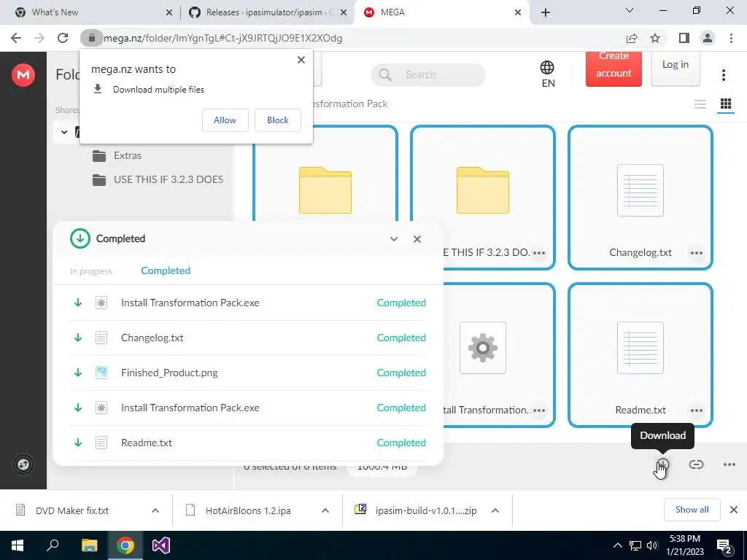Open the USE THIS IF 3.2.3 folder tile
Screen dimensions: 747x560
pyautogui.click(x=483, y=190)
